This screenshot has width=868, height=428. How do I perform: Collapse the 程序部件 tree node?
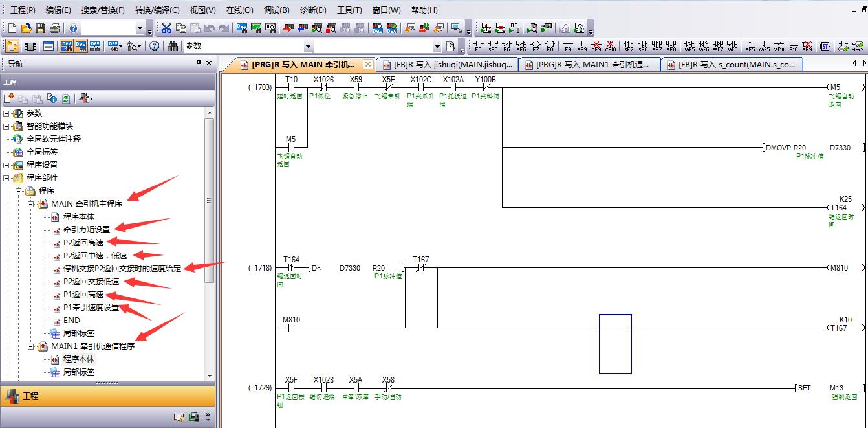tap(6, 178)
